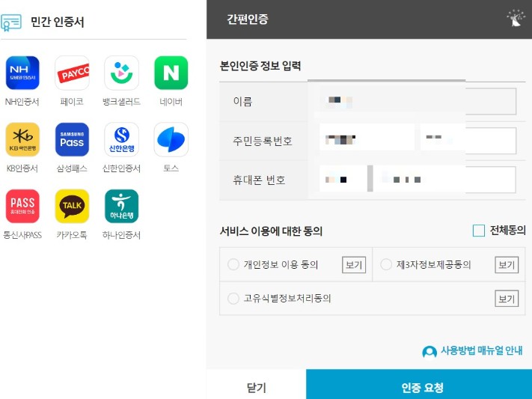Click the 신한인증서 label text

[121, 168]
